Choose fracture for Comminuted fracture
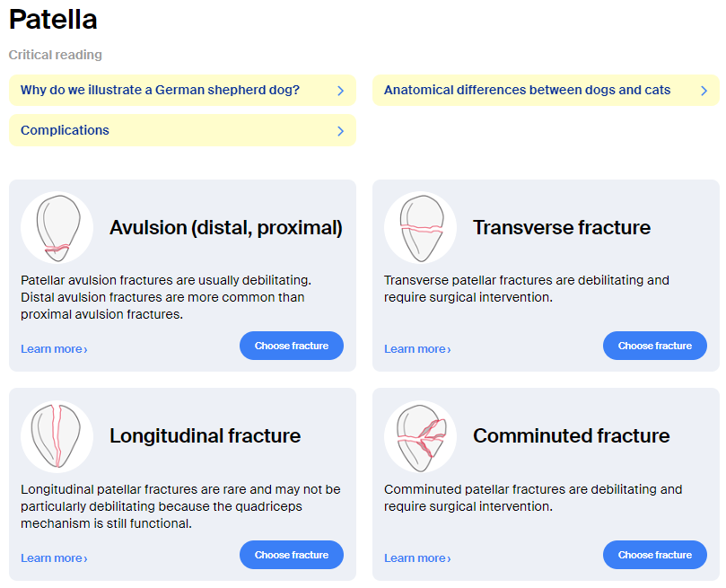The width and height of the screenshot is (726, 588). click(655, 555)
